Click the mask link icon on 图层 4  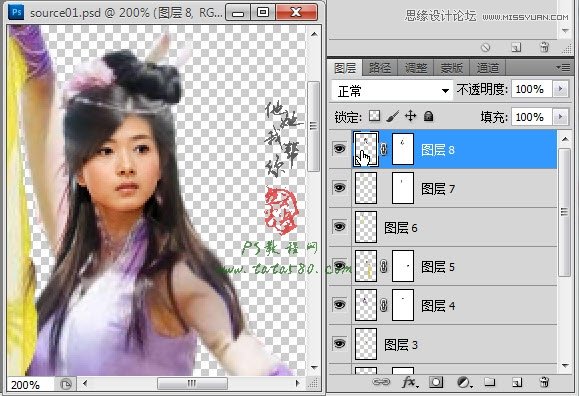click(384, 305)
